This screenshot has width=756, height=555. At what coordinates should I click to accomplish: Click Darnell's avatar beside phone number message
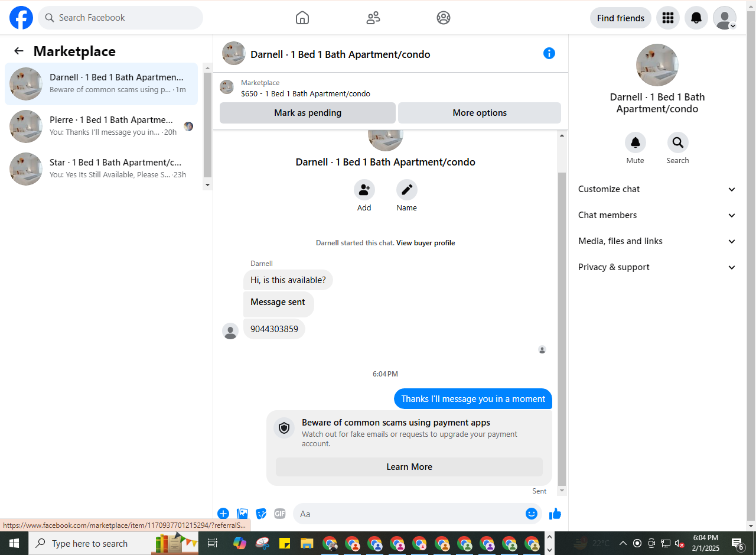tap(230, 331)
